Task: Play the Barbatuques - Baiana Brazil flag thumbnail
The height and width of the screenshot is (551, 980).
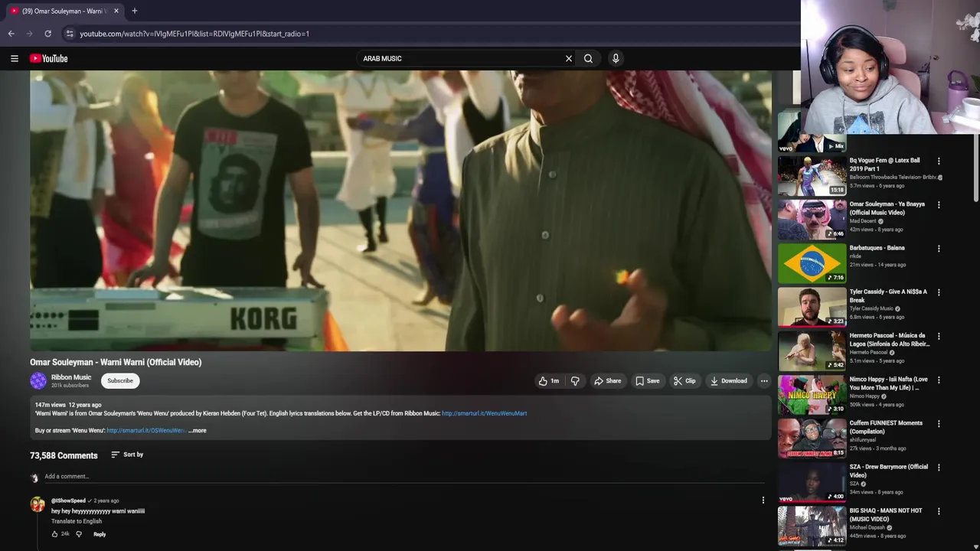Action: (812, 263)
